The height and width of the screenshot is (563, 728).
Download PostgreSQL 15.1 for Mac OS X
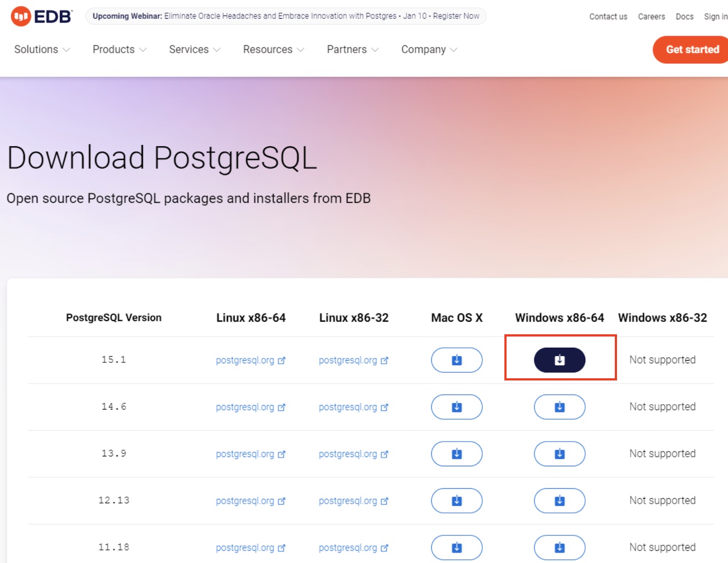point(457,360)
